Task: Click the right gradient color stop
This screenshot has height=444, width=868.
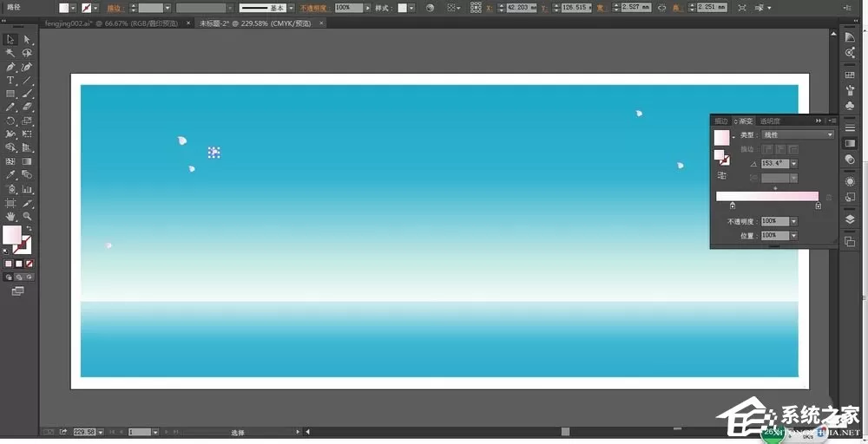Action: (819, 206)
